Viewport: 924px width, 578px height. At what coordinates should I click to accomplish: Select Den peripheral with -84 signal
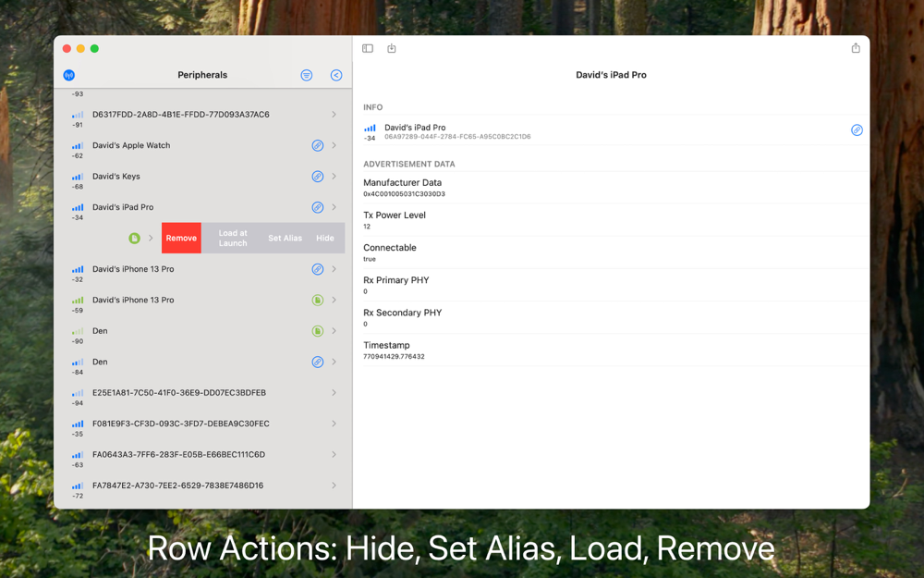(202, 363)
